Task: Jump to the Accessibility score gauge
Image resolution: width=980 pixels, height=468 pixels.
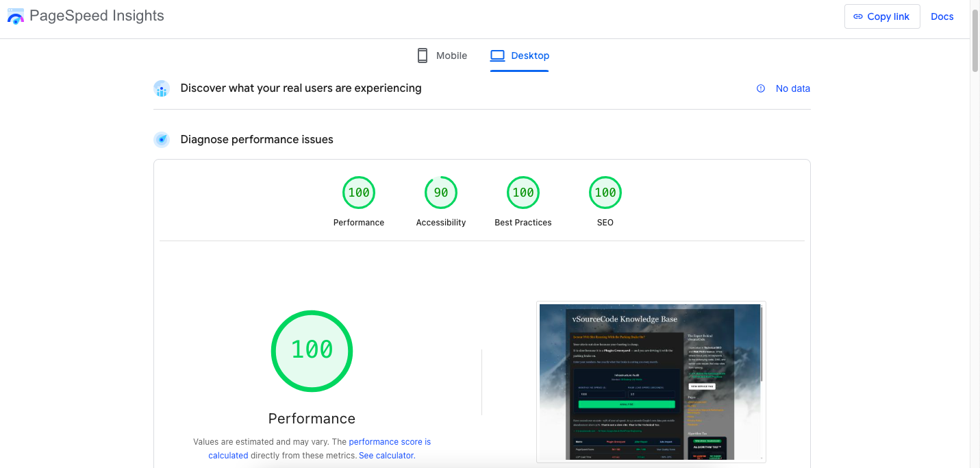Action: pyautogui.click(x=441, y=193)
